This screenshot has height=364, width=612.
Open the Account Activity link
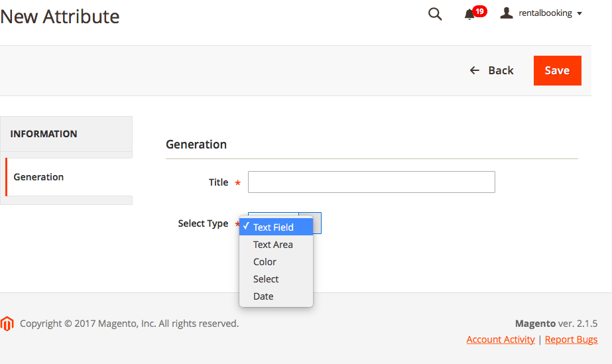click(x=501, y=339)
